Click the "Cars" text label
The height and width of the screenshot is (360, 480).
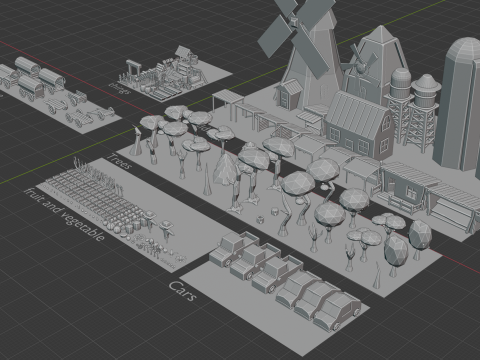point(183,291)
